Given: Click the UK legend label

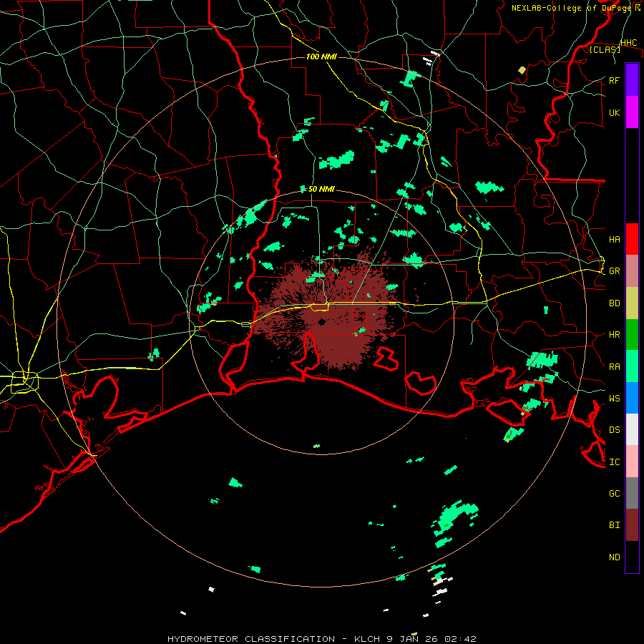Looking at the screenshot, I should [x=614, y=112].
